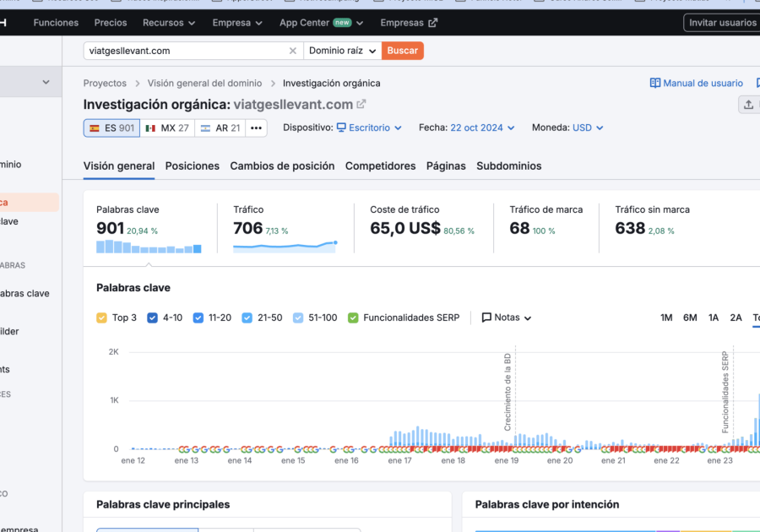This screenshot has width=760, height=532.
Task: Click the Tráfico sparkline chart
Action: pos(285,246)
